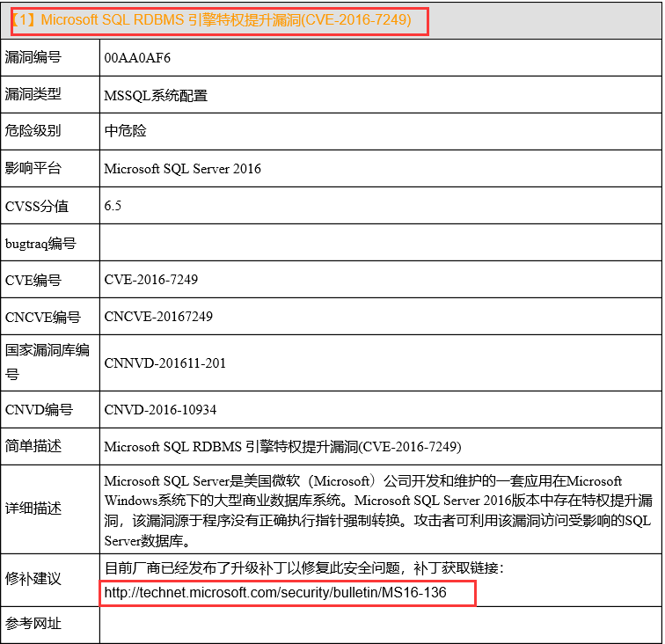Viewport: 665px width, 644px height.
Task: Click the 修补建议 row label
Action: coord(33,579)
